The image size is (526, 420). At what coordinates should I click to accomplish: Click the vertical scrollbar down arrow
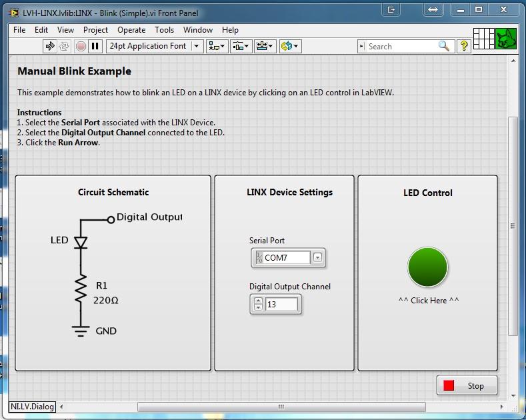[513, 396]
